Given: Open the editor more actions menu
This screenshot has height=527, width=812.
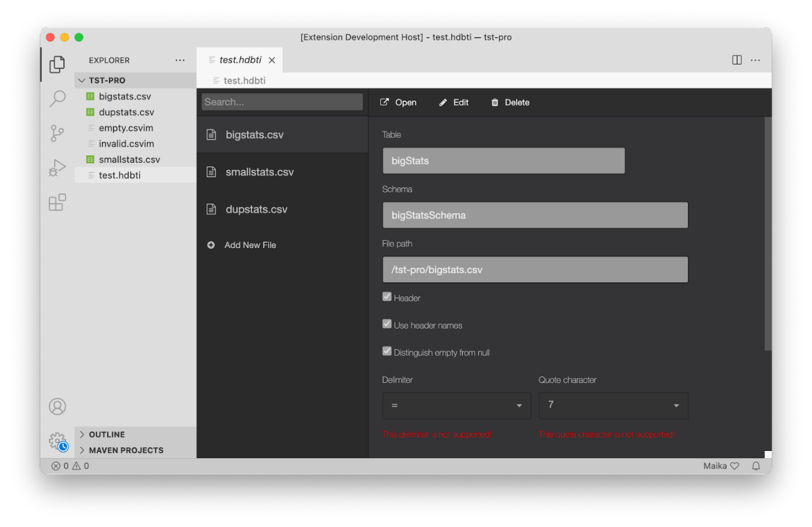Looking at the screenshot, I should coord(755,60).
